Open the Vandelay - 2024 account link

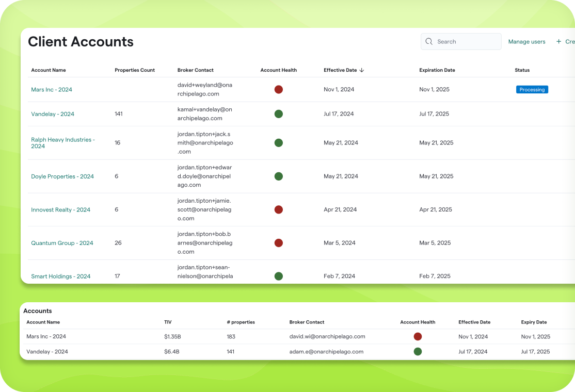53,114
